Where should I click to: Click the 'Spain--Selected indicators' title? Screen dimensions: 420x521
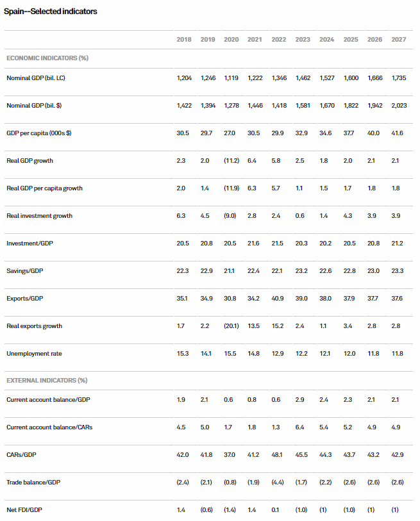[51, 12]
